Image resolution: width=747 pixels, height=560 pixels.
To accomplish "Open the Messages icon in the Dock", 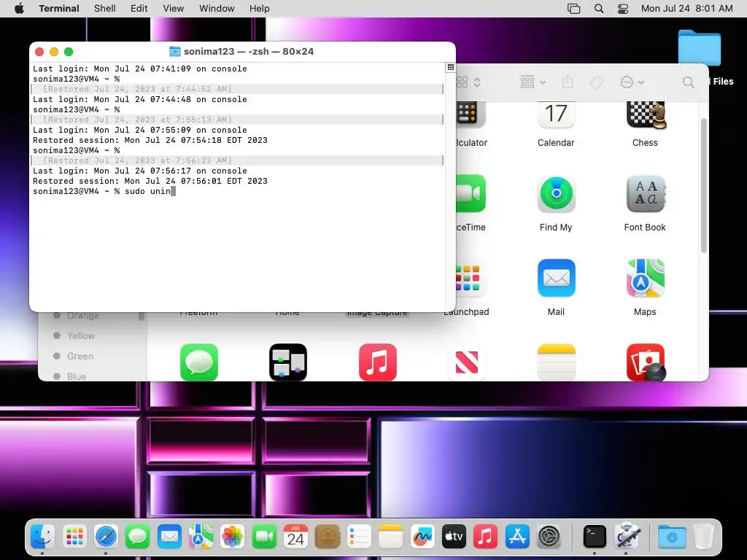I will pyautogui.click(x=138, y=537).
